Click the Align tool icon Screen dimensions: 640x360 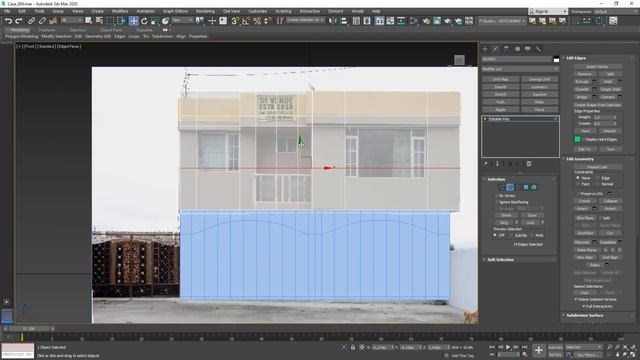tap(344, 21)
